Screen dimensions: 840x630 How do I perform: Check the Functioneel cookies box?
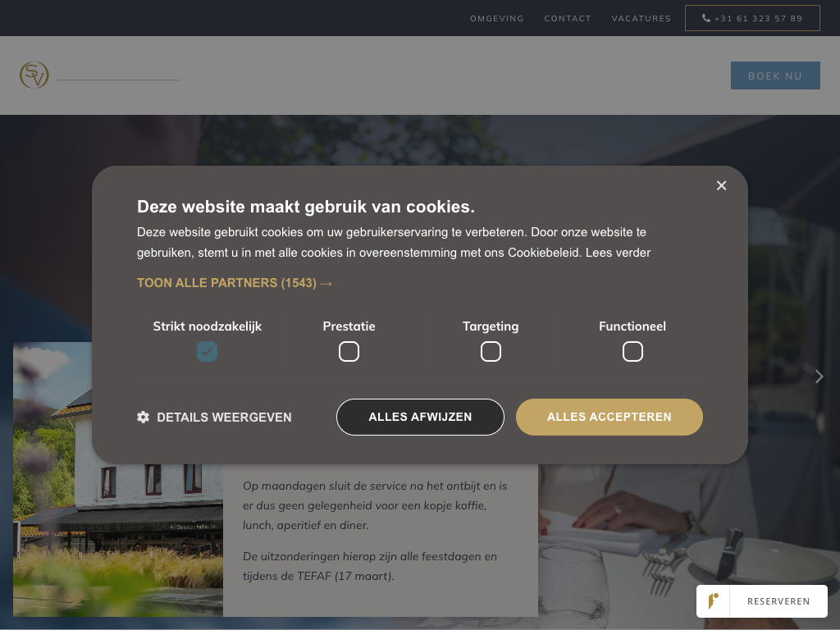[x=632, y=351]
